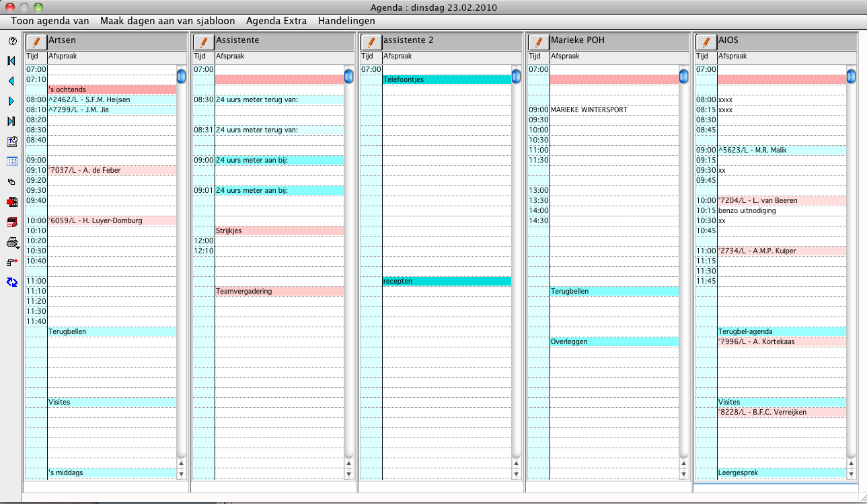Image resolution: width=867 pixels, height=504 pixels.
Task: Click the green zoom button in the title bar
Action: click(38, 7)
